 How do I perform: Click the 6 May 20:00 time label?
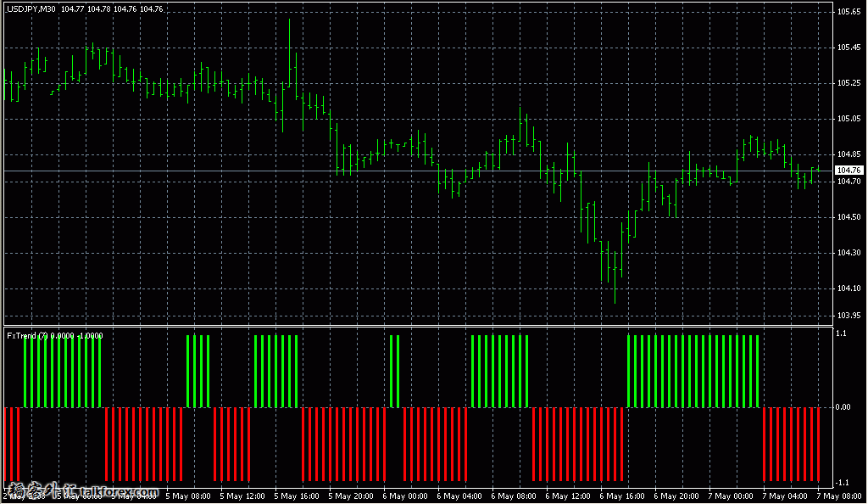pyautogui.click(x=676, y=496)
